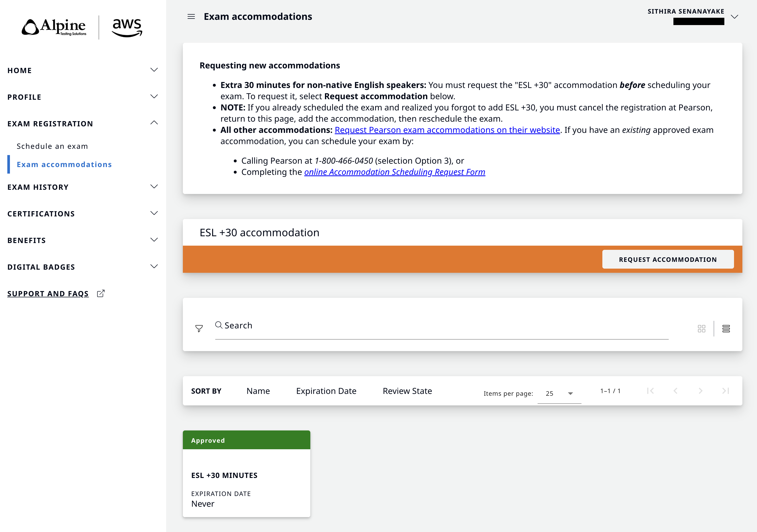Click the PROFILE sidebar label
Viewport: 757px width, 532px height.
point(24,97)
